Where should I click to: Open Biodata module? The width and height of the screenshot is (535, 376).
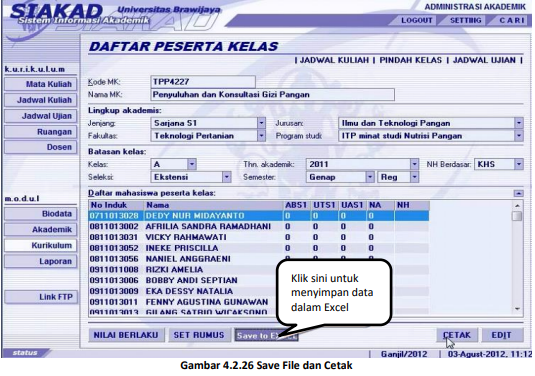point(41,214)
